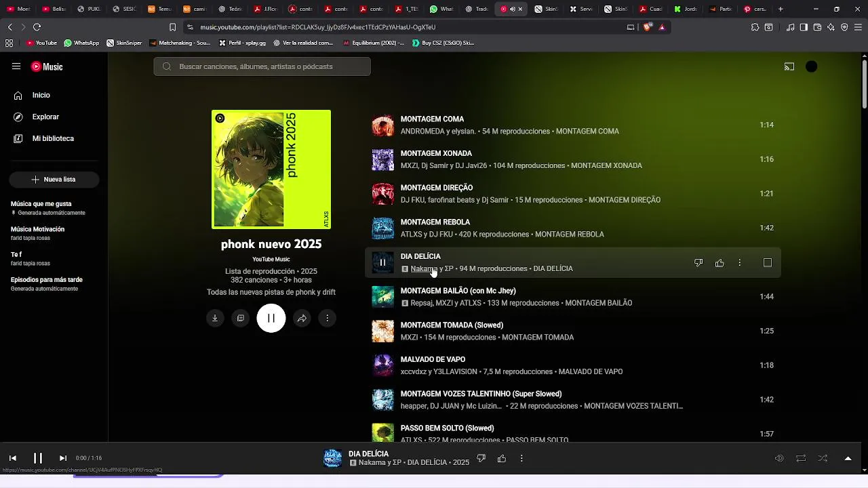
Task: Create a Nueva lista playlist
Action: click(x=54, y=180)
